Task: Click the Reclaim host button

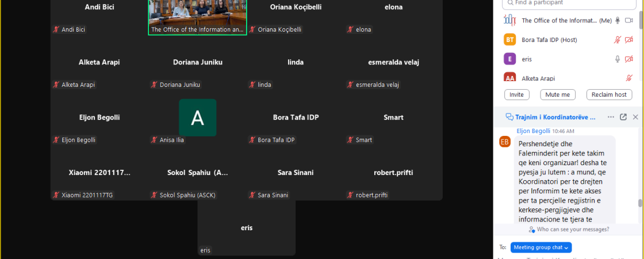Action: point(609,95)
